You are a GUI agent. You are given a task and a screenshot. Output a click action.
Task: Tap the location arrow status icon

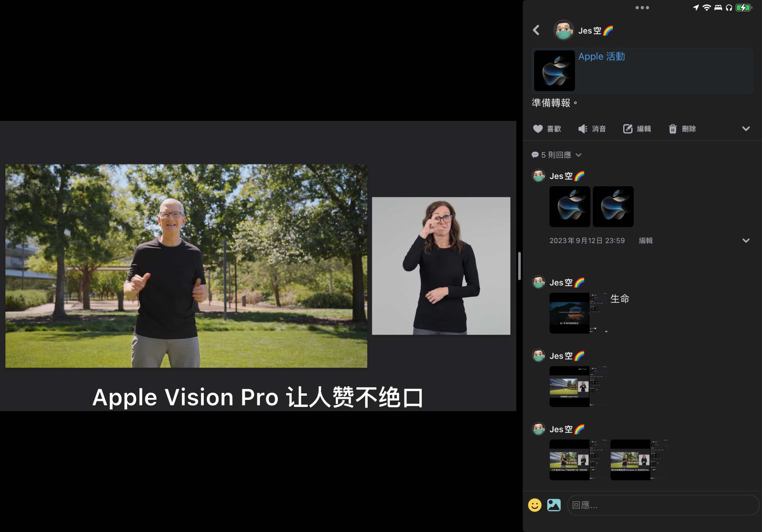coord(696,7)
